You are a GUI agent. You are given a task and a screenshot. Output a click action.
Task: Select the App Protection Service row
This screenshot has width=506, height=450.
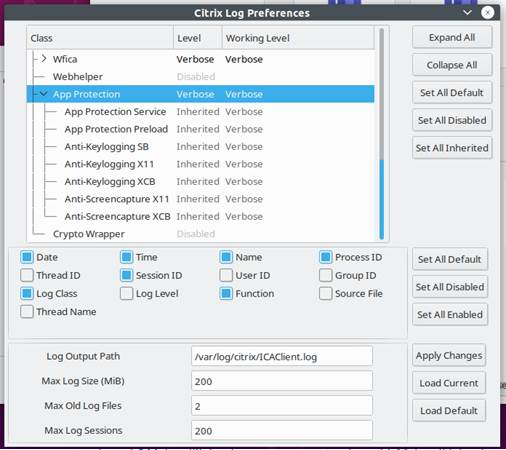pyautogui.click(x=201, y=112)
